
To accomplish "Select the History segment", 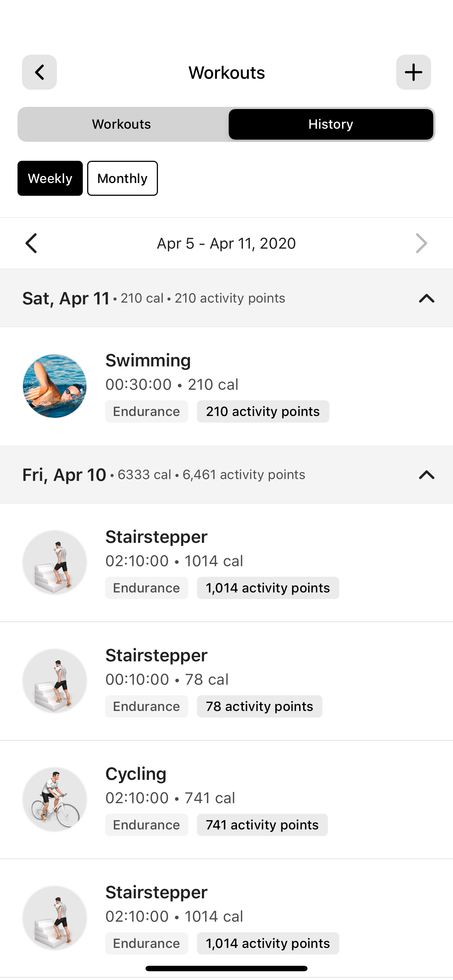I will tap(331, 124).
